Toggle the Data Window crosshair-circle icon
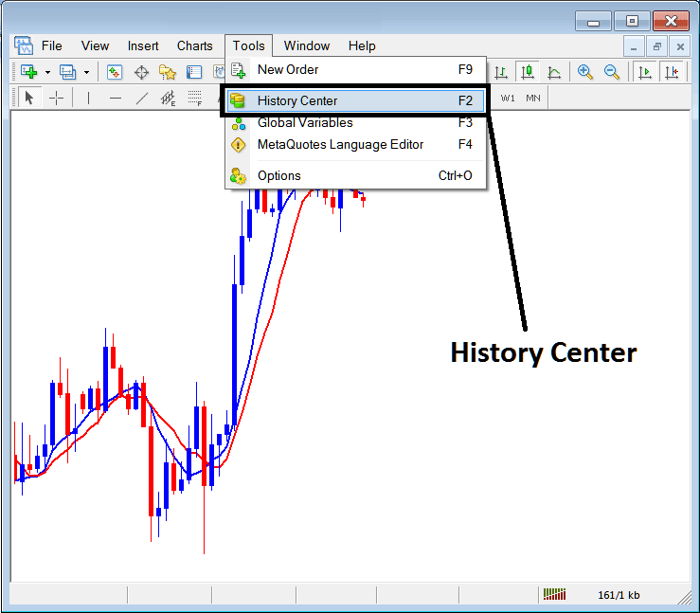The height and width of the screenshot is (613, 700). coord(141,72)
